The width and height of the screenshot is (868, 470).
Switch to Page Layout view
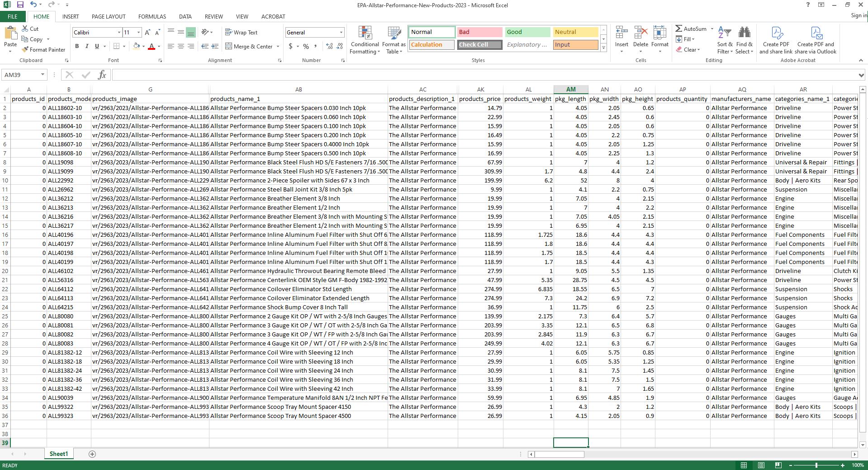pyautogui.click(x=761, y=465)
